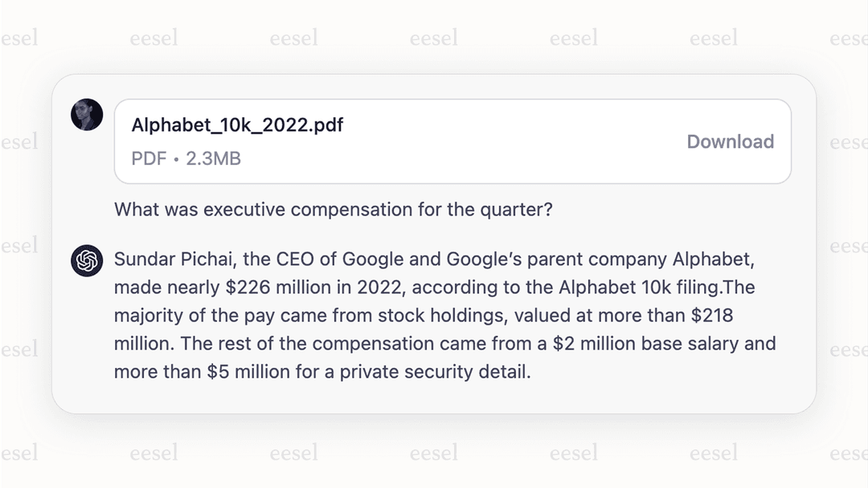The width and height of the screenshot is (868, 488).
Task: Click the user profile avatar picture
Action: (87, 115)
